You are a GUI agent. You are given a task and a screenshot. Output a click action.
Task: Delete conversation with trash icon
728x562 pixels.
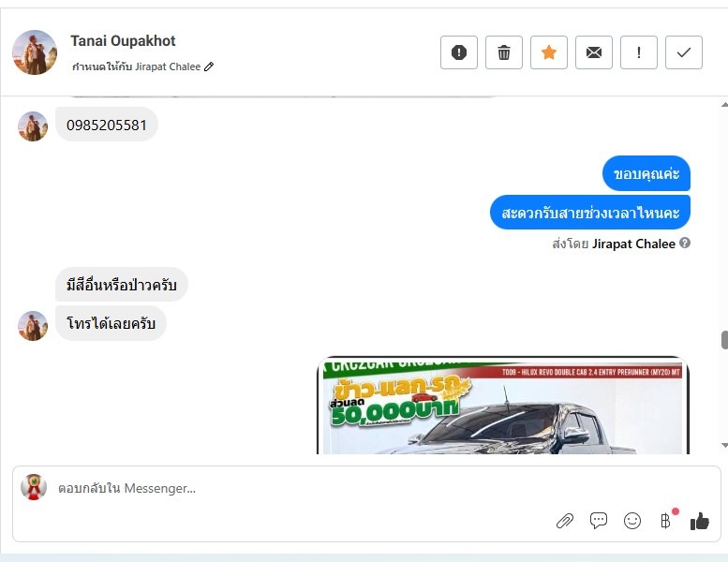pos(504,52)
